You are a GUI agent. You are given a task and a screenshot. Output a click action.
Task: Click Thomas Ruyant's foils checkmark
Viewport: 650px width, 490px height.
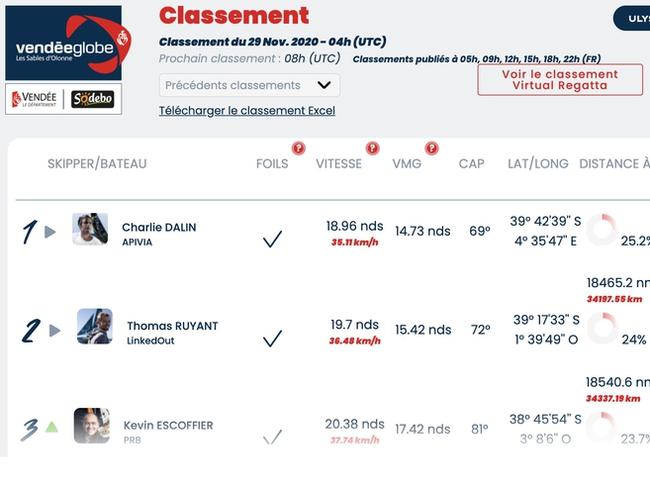pos(272,338)
